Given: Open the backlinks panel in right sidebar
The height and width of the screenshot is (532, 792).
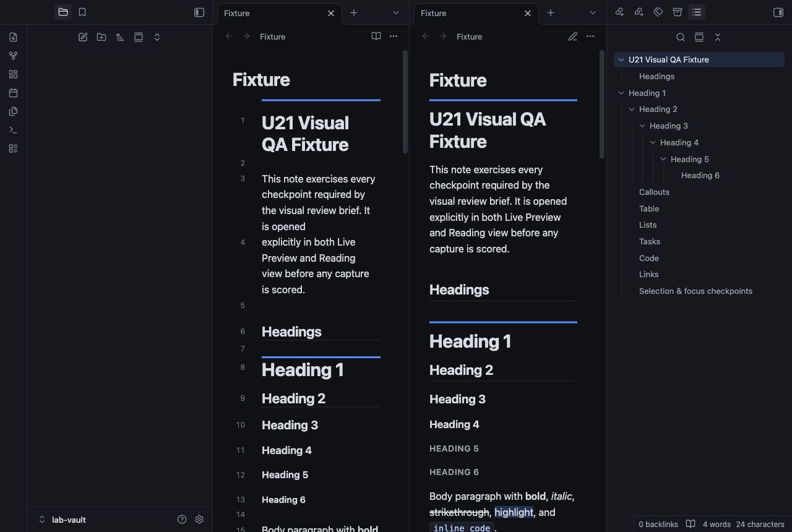Looking at the screenshot, I should click(x=620, y=12).
